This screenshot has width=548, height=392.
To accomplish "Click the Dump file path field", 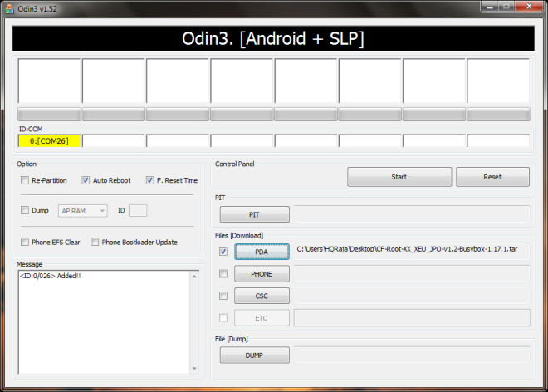I will (x=412, y=355).
